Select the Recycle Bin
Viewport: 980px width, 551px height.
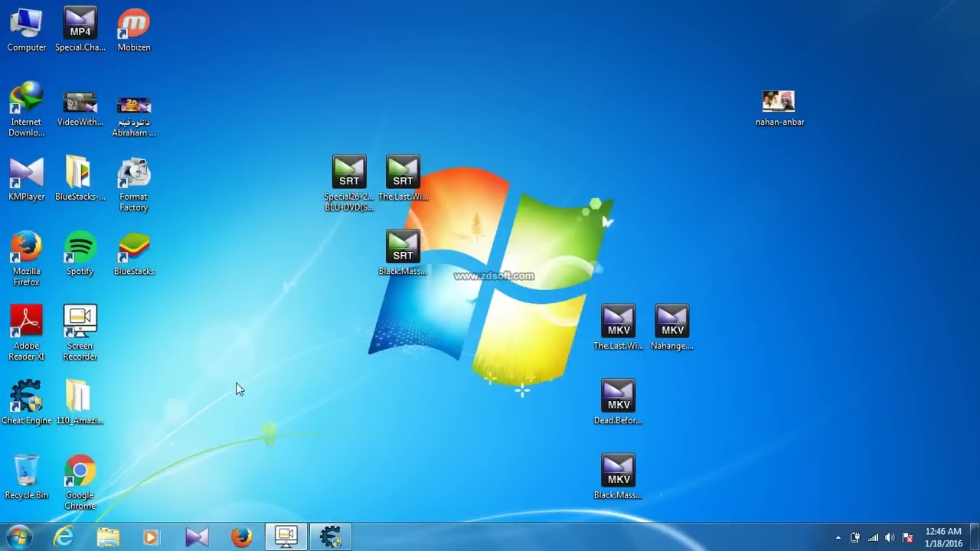point(26,478)
